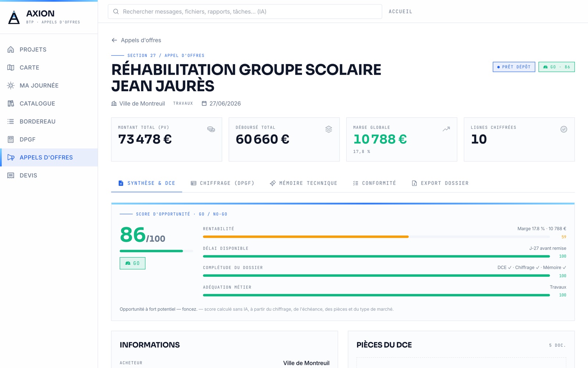Image resolution: width=588 pixels, height=368 pixels.
Task: Click the 73 478 € total amount
Action: pos(145,139)
